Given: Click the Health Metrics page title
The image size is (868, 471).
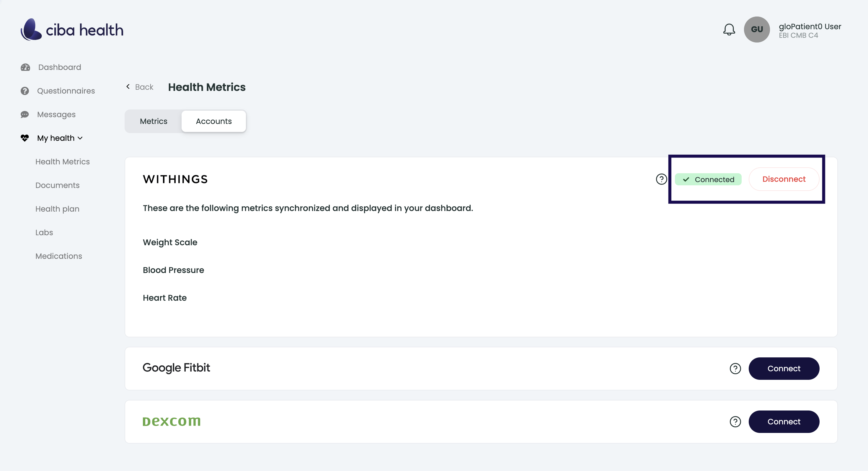Looking at the screenshot, I should (207, 87).
